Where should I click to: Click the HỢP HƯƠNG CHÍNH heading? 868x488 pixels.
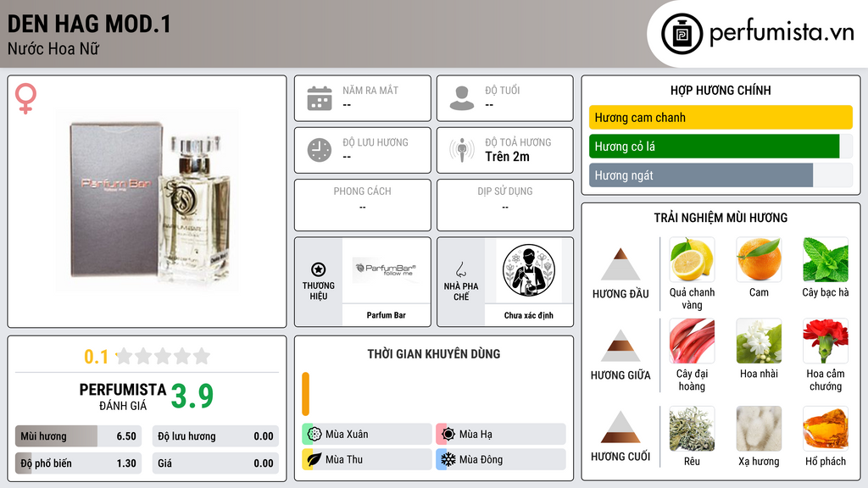(721, 90)
